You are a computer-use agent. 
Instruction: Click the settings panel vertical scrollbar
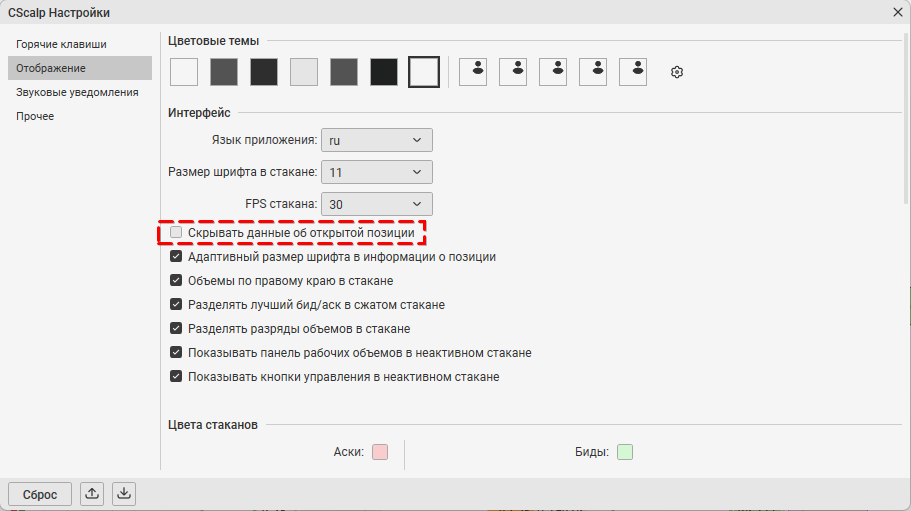pyautogui.click(x=906, y=118)
